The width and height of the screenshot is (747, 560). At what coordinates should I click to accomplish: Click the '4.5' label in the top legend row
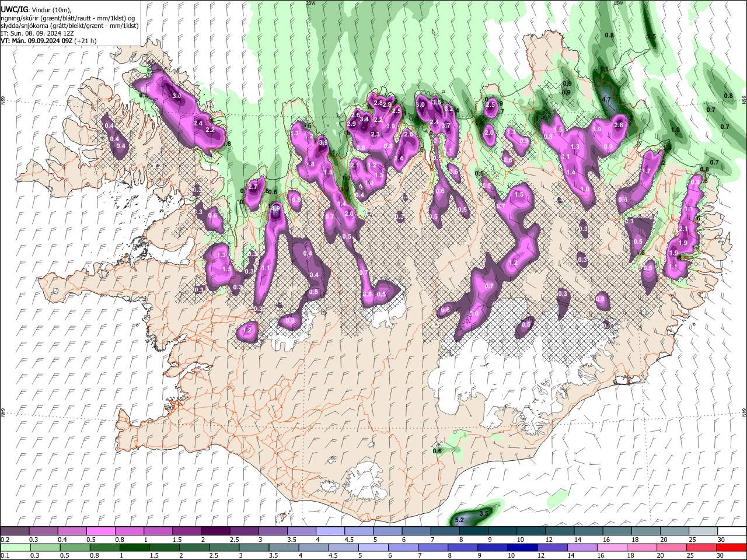point(349,540)
